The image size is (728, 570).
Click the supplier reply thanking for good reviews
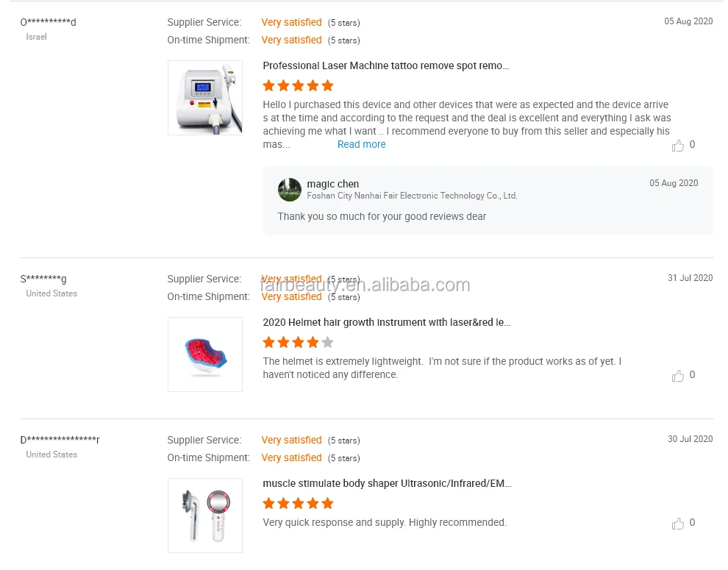point(382,216)
